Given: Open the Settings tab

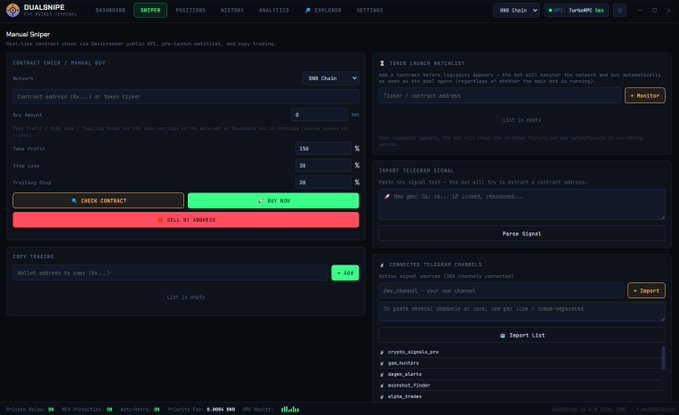Looking at the screenshot, I should [x=369, y=10].
